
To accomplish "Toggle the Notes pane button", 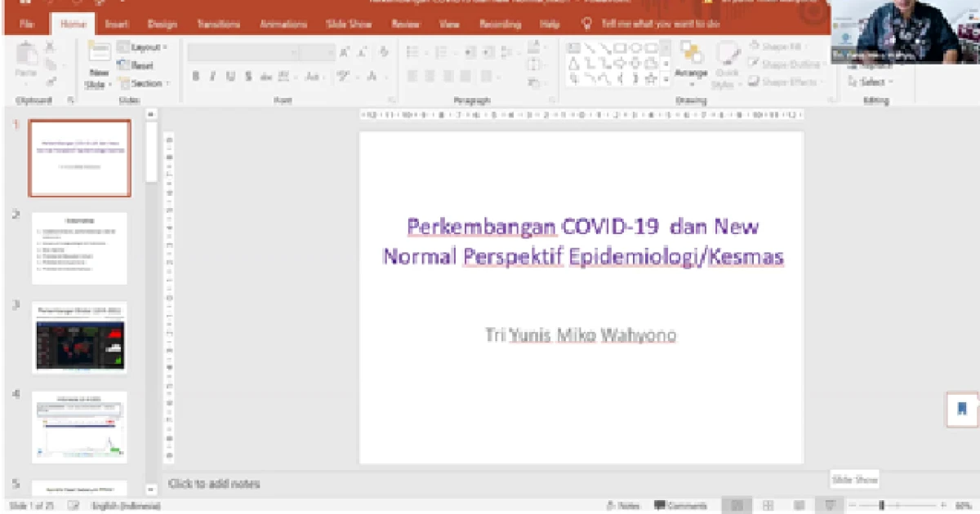I will coord(623,506).
